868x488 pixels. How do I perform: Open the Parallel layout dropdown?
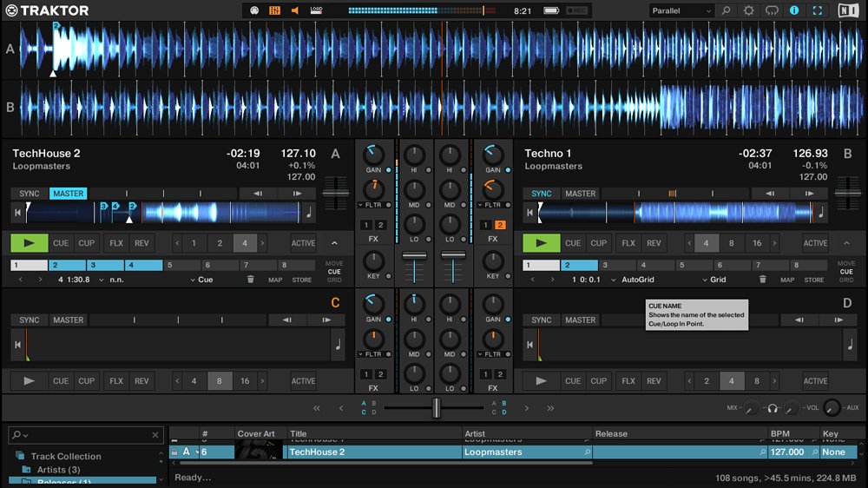click(x=682, y=10)
